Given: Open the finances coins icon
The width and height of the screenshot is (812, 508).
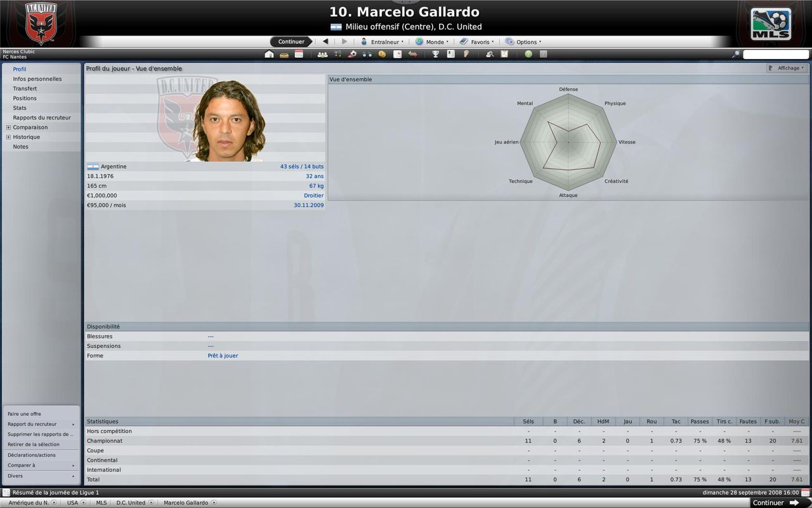Looking at the screenshot, I should pos(382,55).
